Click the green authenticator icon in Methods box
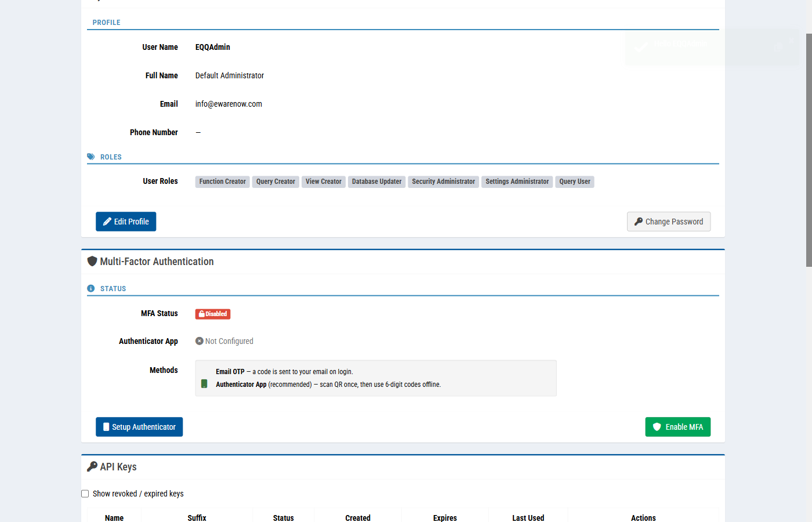This screenshot has width=812, height=522. tap(204, 383)
